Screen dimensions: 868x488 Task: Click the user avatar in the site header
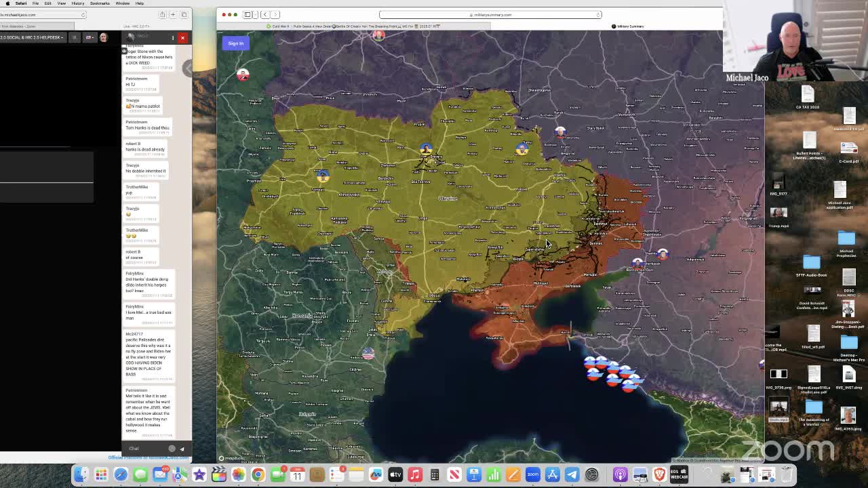click(x=103, y=37)
